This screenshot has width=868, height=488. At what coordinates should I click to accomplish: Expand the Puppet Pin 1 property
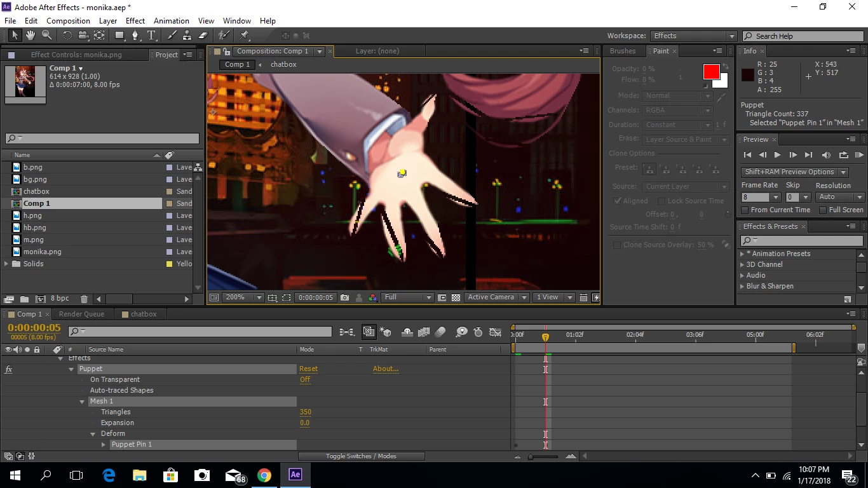[104, 445]
